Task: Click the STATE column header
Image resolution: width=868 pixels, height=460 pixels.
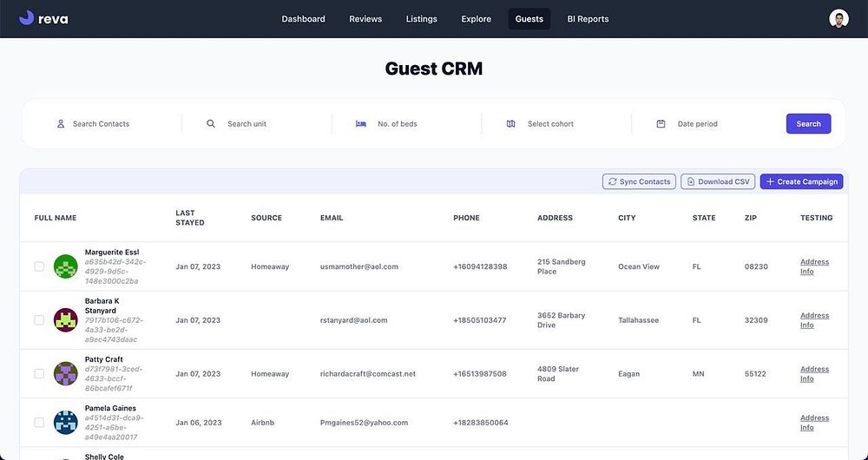Action: pos(704,218)
